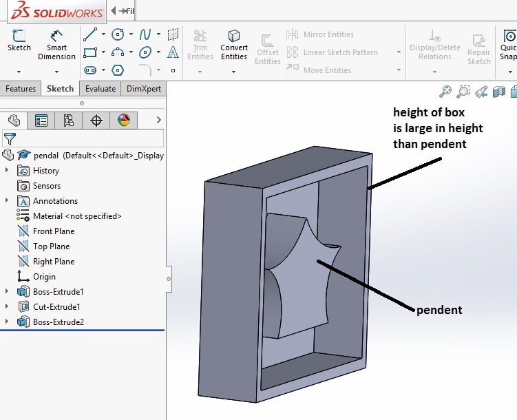Viewport: 517px width, 420px height.
Task: Select pendal part root node
Action: (x=83, y=155)
